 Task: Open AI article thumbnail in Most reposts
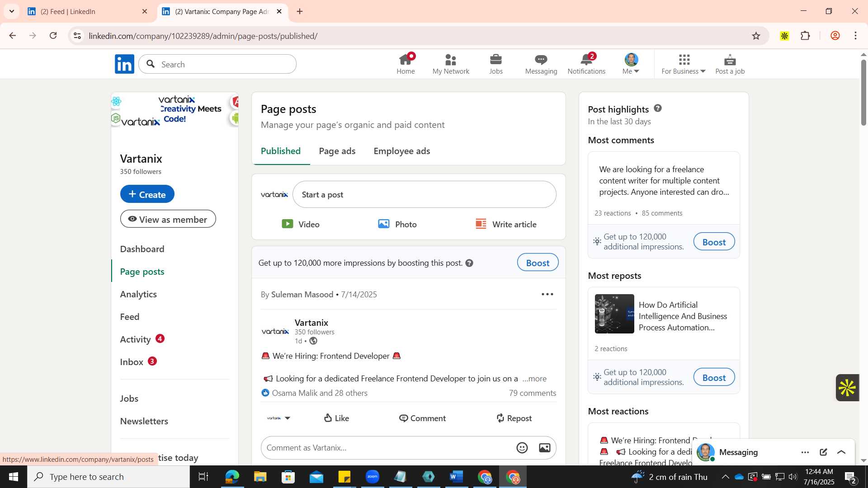click(614, 314)
